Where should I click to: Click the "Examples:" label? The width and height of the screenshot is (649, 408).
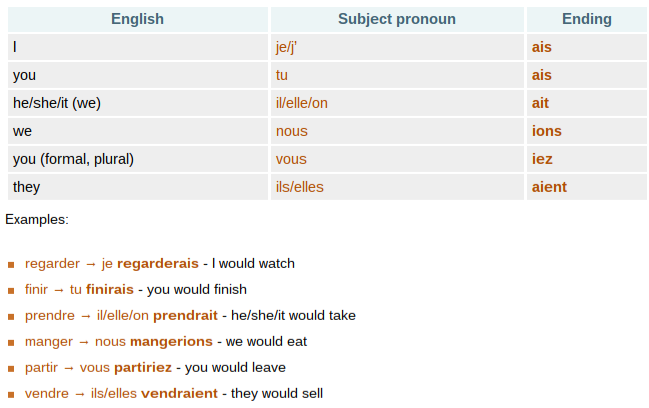pos(37,219)
